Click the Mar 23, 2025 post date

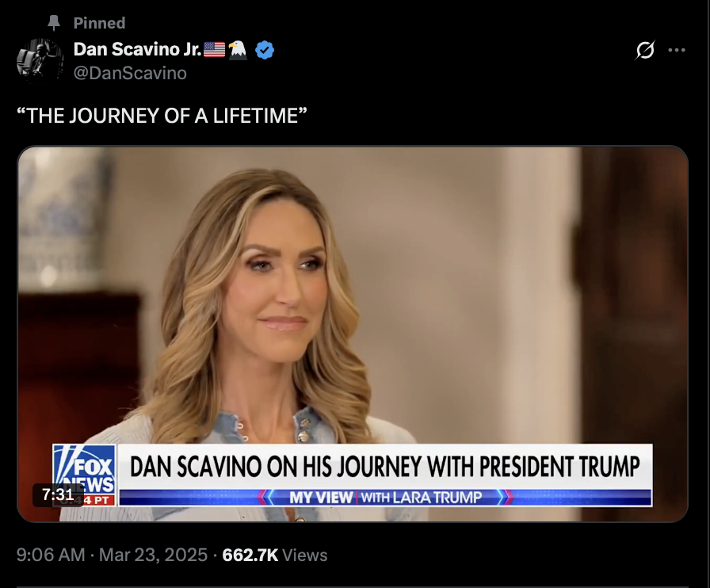(153, 555)
